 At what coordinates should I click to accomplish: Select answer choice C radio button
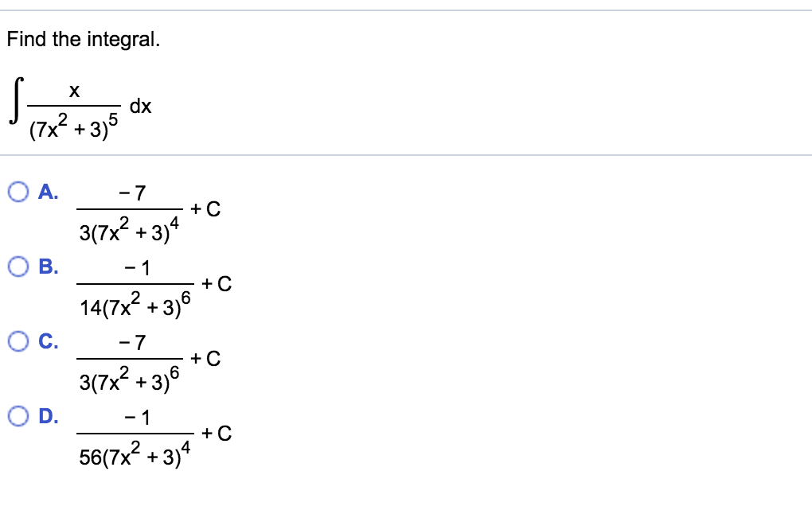[x=18, y=341]
